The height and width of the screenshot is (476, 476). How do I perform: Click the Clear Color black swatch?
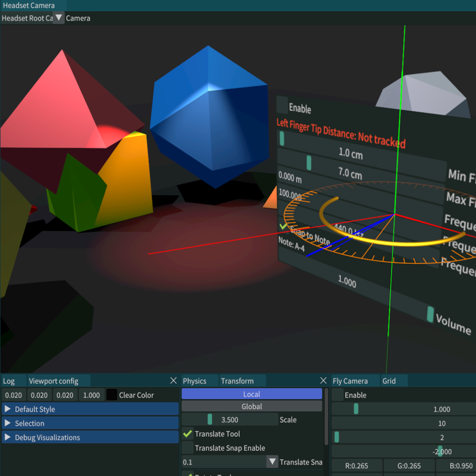pos(112,395)
